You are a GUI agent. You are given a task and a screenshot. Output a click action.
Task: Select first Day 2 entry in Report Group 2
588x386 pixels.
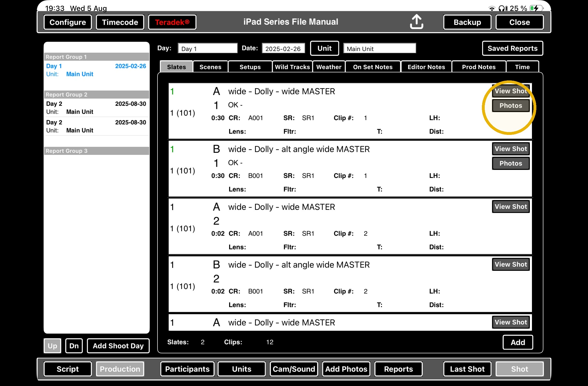click(96, 108)
